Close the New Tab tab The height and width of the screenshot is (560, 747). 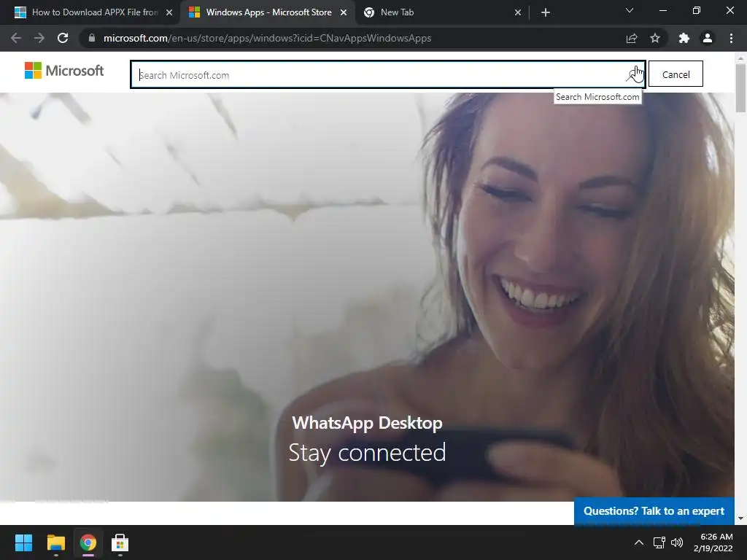click(518, 13)
